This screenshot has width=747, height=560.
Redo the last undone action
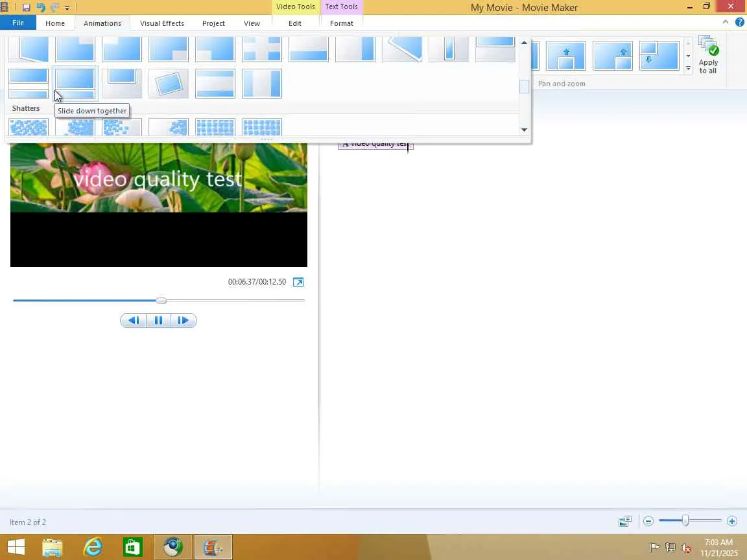(54, 7)
